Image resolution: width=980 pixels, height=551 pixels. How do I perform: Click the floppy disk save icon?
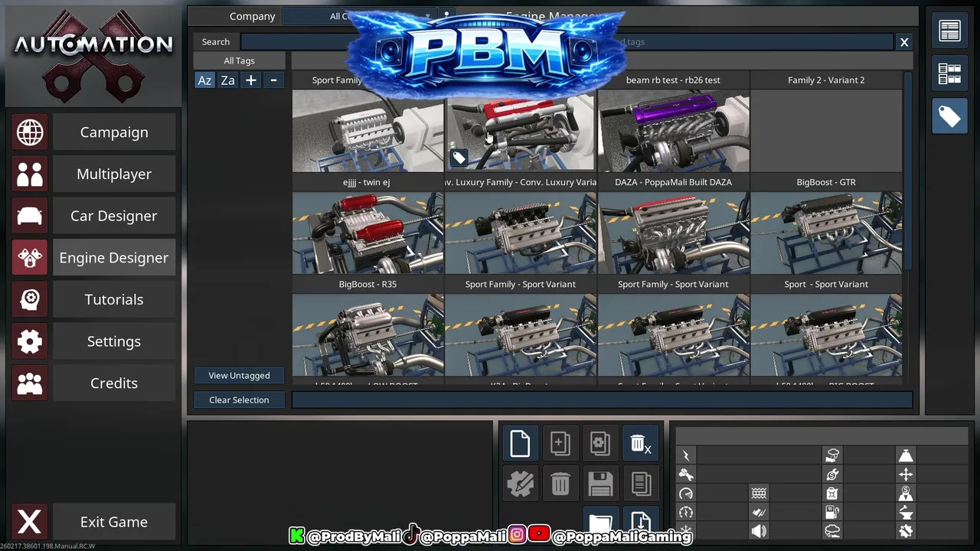[x=600, y=484]
